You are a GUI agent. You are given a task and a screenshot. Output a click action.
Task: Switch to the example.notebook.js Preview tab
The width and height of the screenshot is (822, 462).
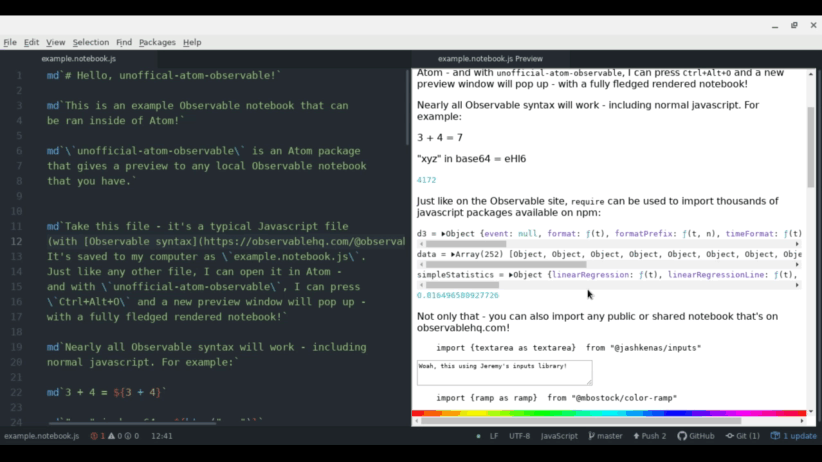tap(490, 59)
